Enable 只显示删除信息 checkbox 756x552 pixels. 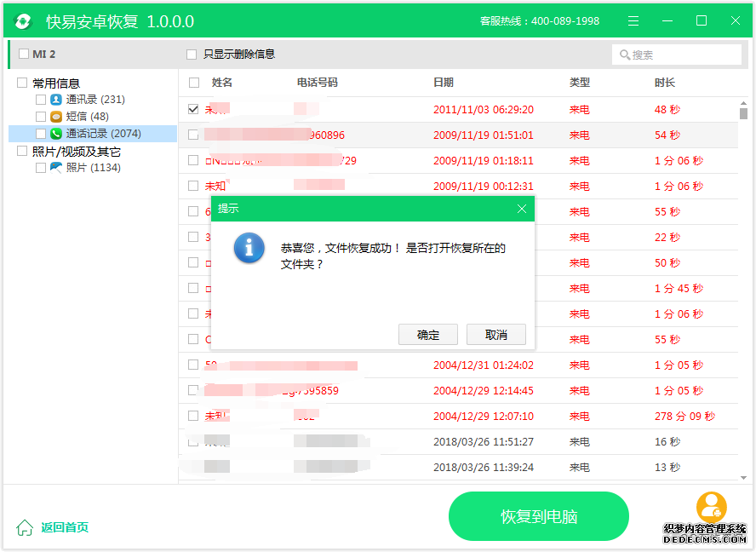[x=192, y=55]
